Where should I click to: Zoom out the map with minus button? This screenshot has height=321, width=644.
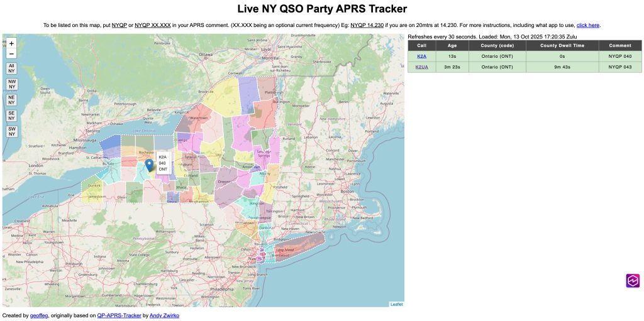pyautogui.click(x=11, y=54)
